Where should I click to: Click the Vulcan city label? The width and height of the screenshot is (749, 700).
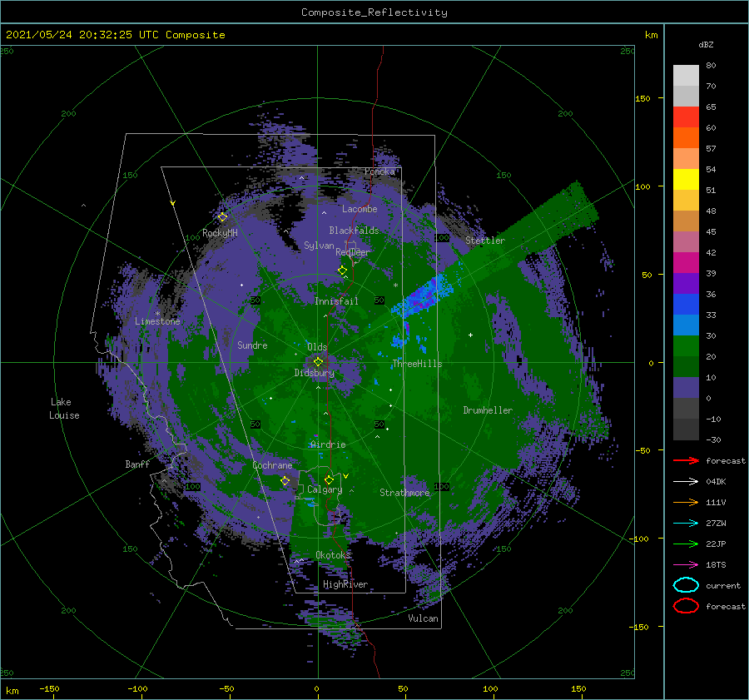(424, 618)
